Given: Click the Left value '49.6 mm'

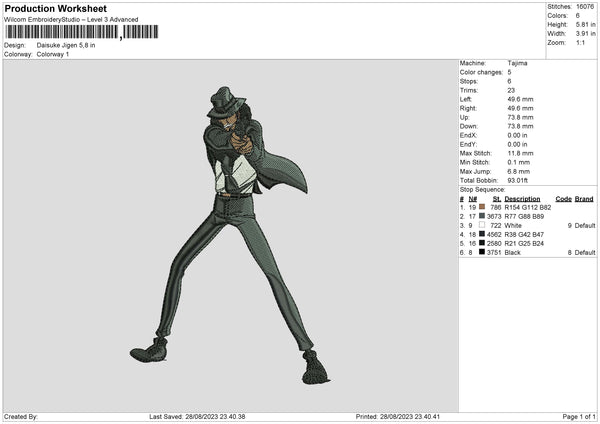Looking at the screenshot, I should point(520,99).
